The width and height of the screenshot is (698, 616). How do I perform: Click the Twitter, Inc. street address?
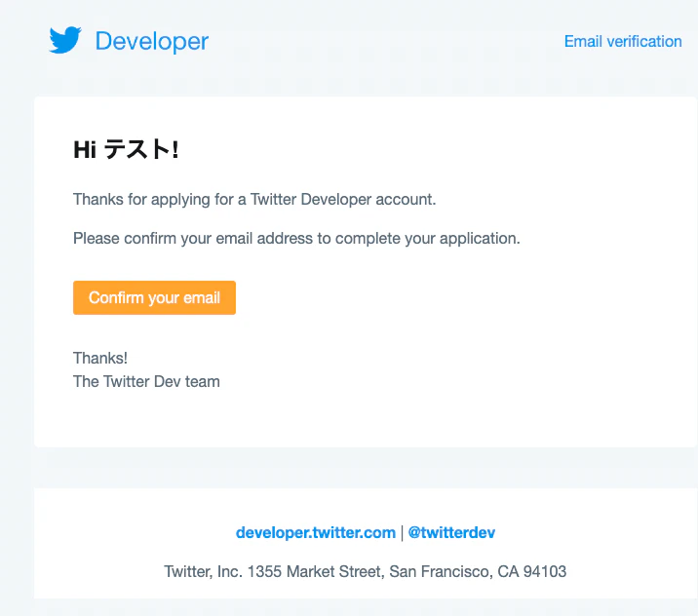click(x=365, y=571)
